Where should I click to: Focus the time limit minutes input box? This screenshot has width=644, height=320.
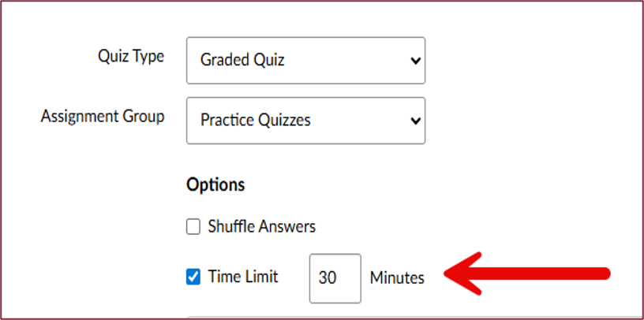335,278
